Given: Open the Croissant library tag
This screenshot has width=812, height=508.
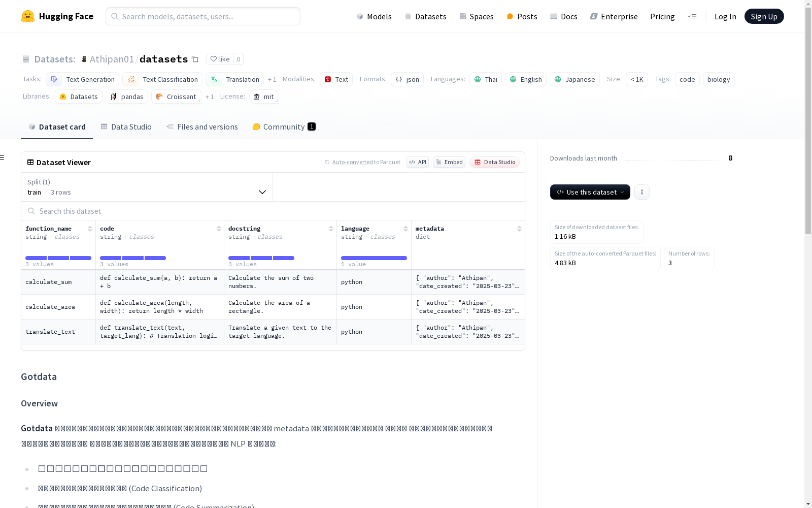Looking at the screenshot, I should point(176,97).
